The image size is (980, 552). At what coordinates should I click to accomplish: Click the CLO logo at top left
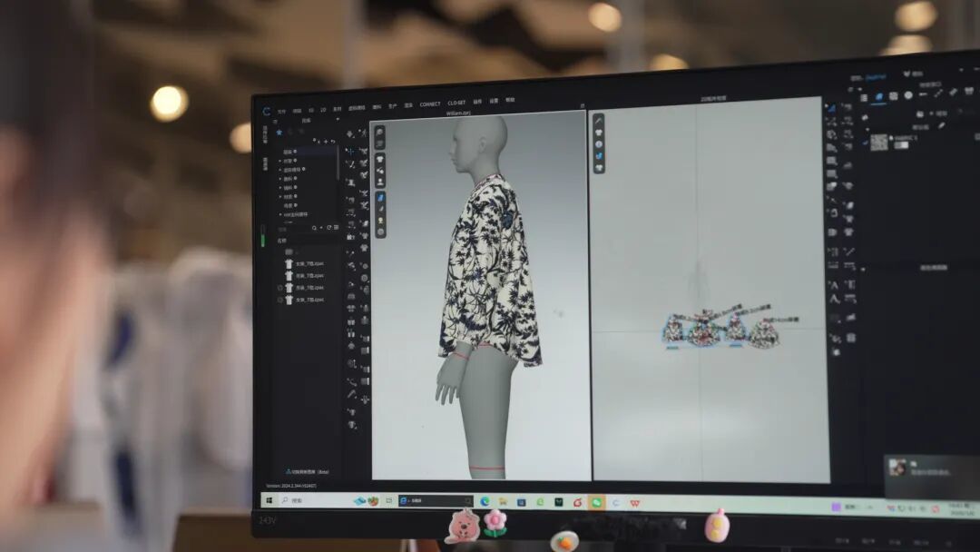coord(267,112)
